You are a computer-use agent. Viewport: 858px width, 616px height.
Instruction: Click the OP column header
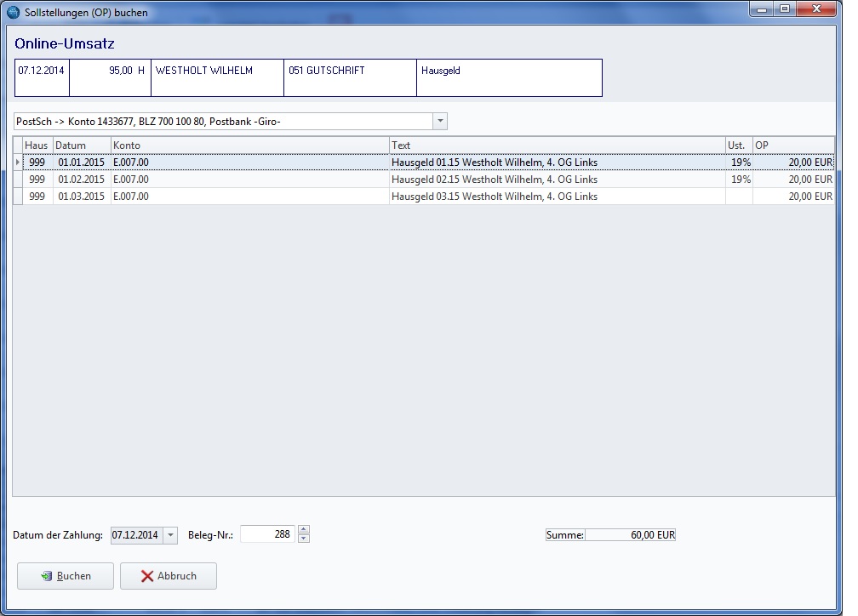click(792, 145)
